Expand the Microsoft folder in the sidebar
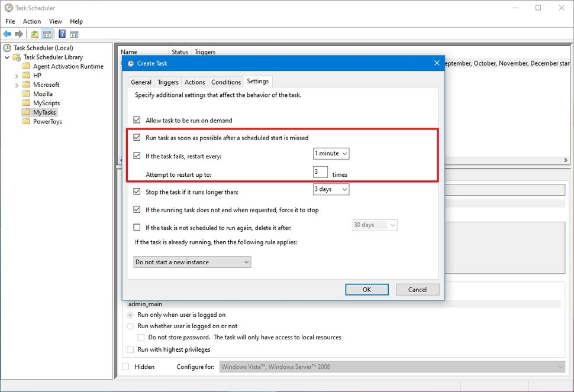The height and width of the screenshot is (392, 574). pos(17,85)
